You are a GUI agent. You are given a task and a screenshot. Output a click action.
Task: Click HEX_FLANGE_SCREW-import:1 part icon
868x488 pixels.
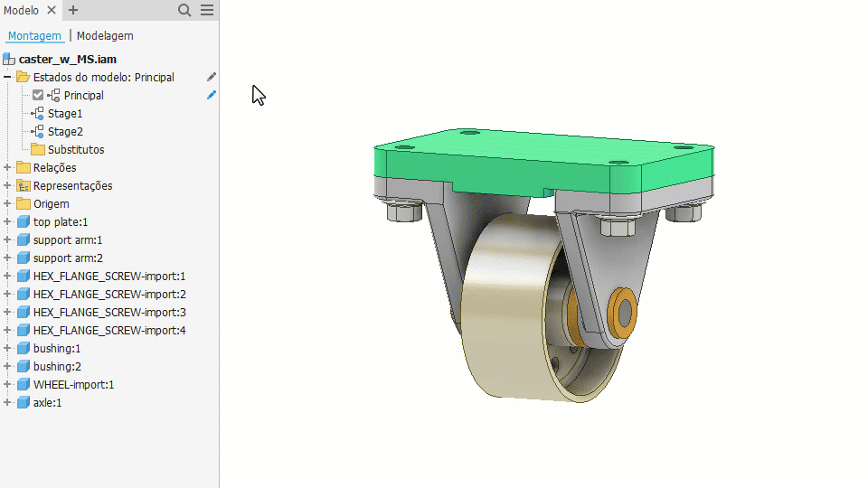click(x=24, y=277)
